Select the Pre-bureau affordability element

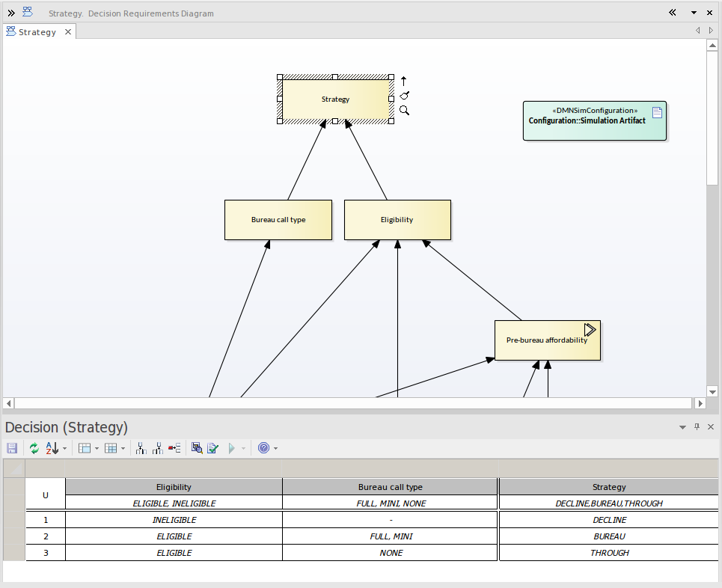548,340
